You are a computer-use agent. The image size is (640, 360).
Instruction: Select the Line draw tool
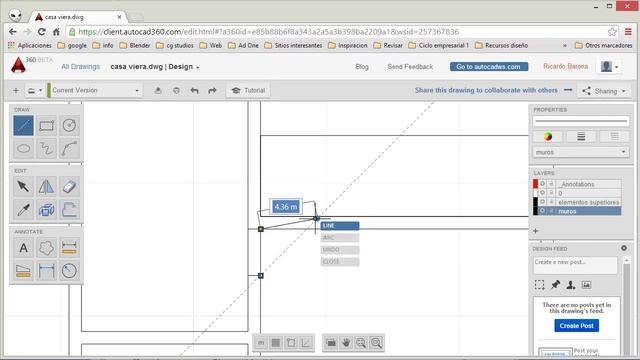tap(23, 126)
